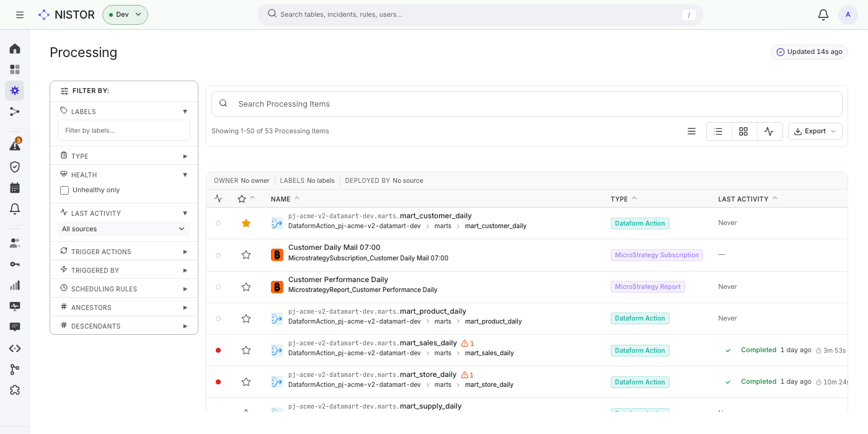The image size is (868, 434).
Task: Sort by the Name column header
Action: [285, 199]
